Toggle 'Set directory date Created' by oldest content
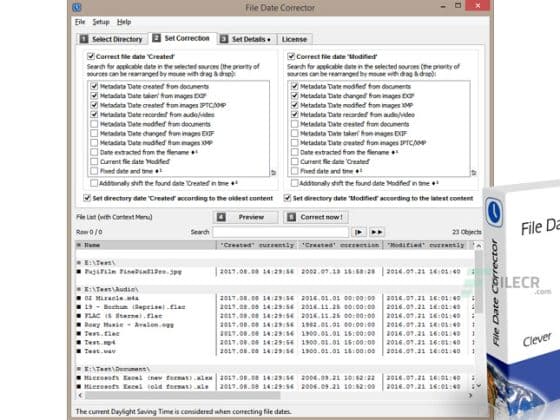The height and width of the screenshot is (420, 560). [x=87, y=198]
